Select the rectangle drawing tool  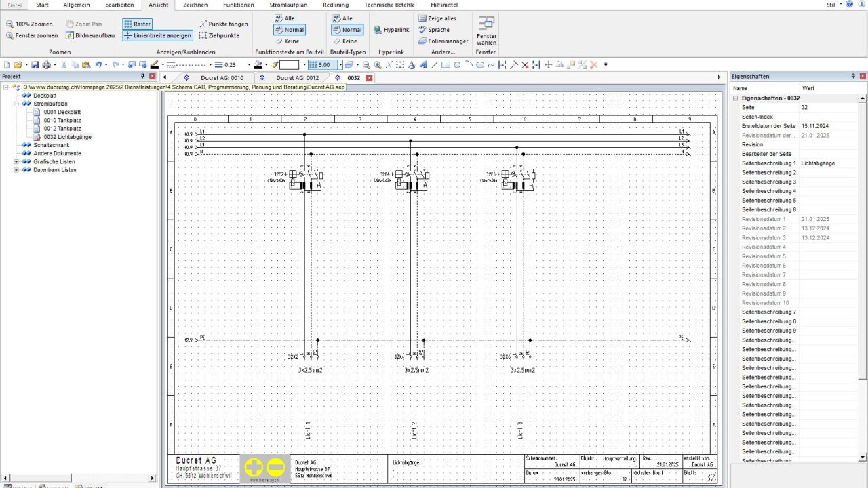point(446,65)
